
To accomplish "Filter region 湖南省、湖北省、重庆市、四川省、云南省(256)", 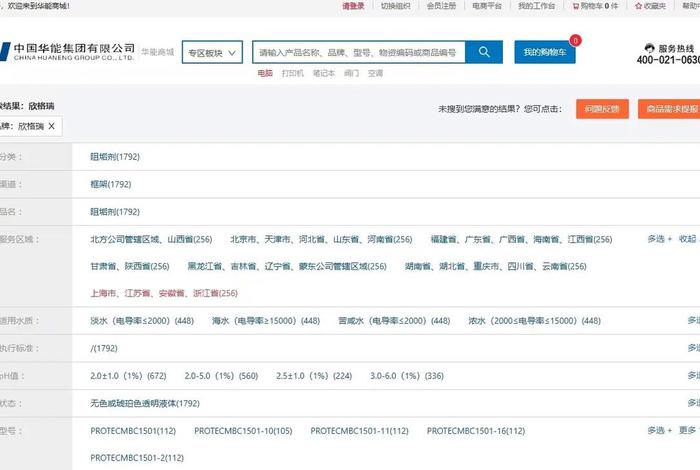I will tap(496, 266).
